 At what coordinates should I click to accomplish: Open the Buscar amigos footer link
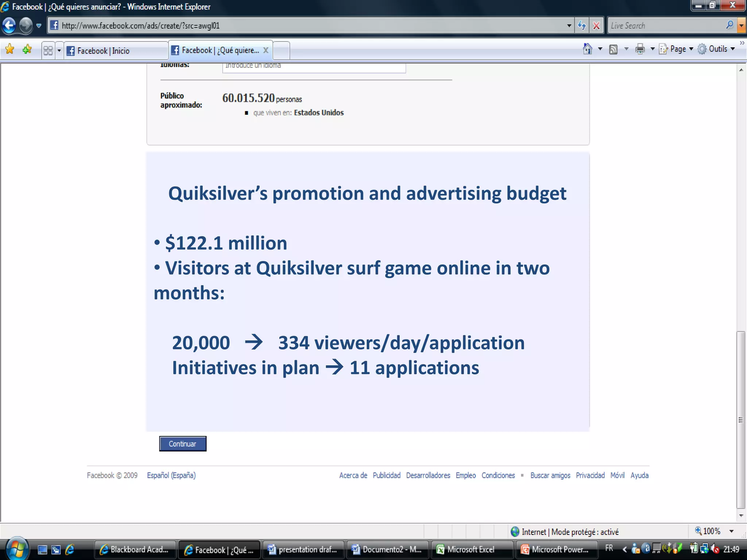coord(550,475)
